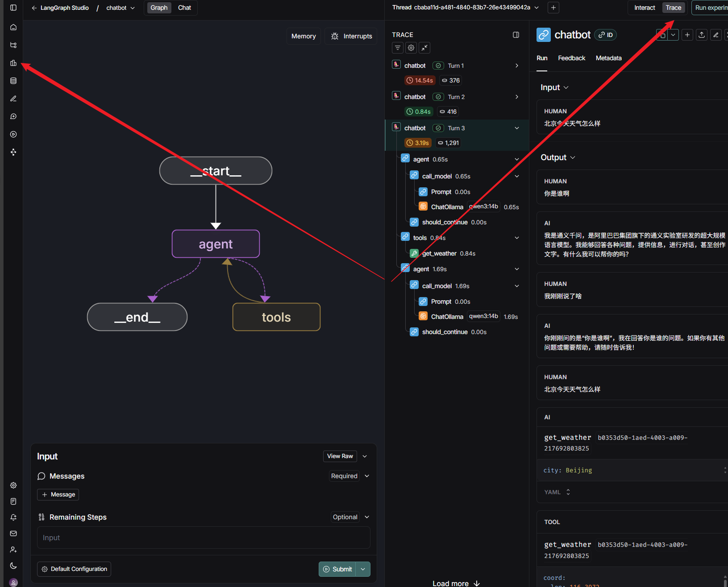Click the Interrupts button
This screenshot has height=587, width=728.
(x=351, y=36)
